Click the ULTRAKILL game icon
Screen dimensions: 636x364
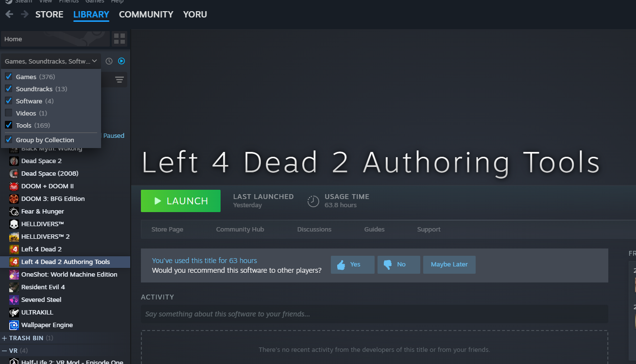14,313
